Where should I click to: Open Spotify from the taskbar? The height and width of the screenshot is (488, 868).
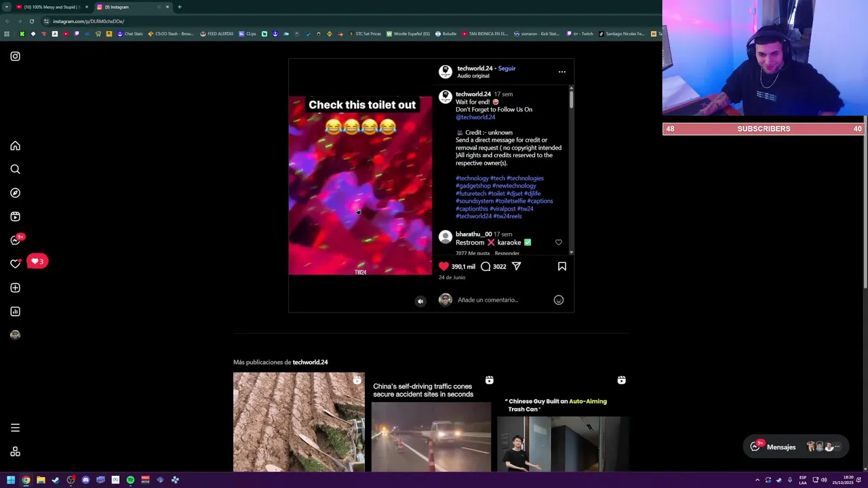pyautogui.click(x=130, y=480)
